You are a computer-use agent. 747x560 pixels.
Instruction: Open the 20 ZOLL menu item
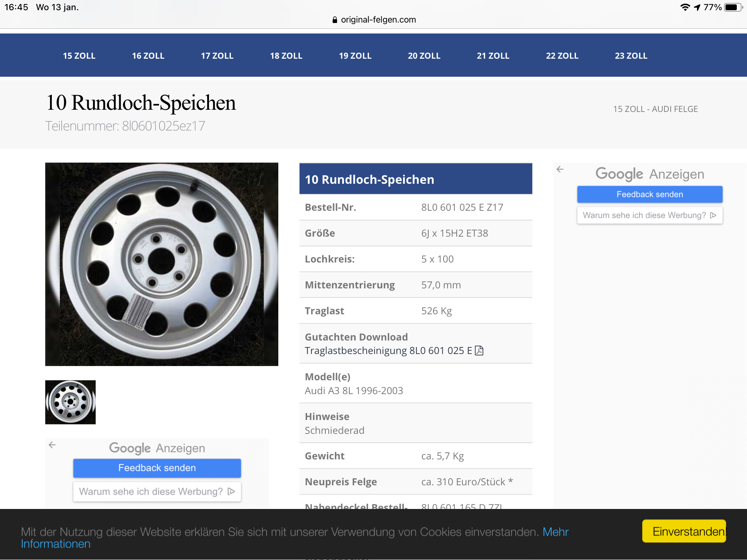pos(424,56)
